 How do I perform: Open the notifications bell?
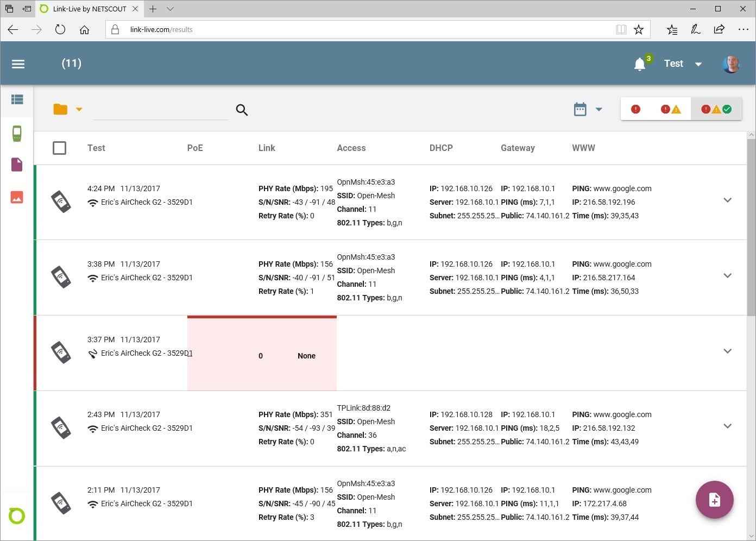[x=640, y=64]
